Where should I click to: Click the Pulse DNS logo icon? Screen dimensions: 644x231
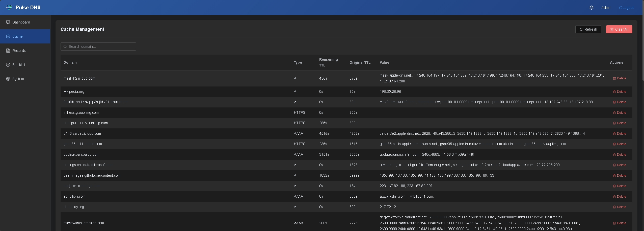(9, 7)
